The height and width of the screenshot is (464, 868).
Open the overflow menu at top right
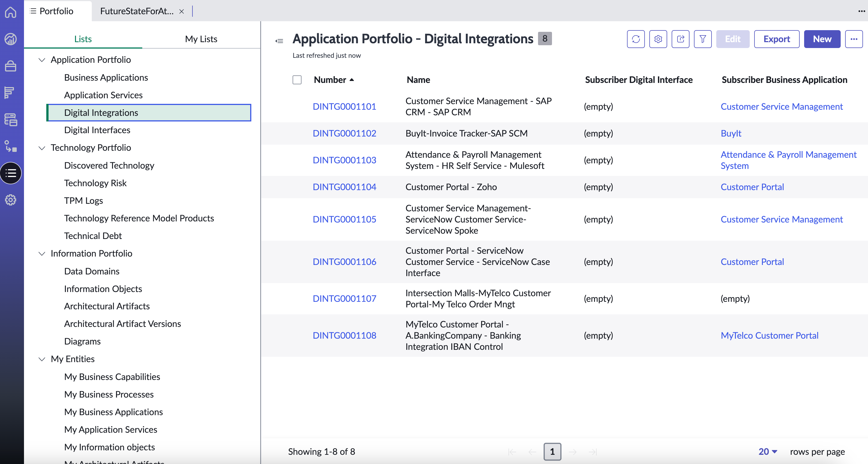[862, 11]
